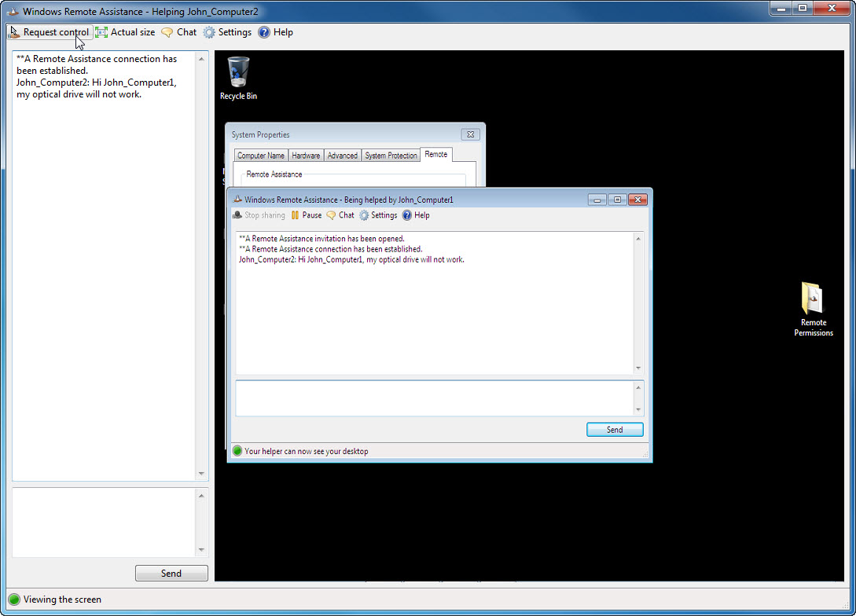Click scroll down arrow of helper chat history
Screen dimensions: 856x616
click(201, 474)
